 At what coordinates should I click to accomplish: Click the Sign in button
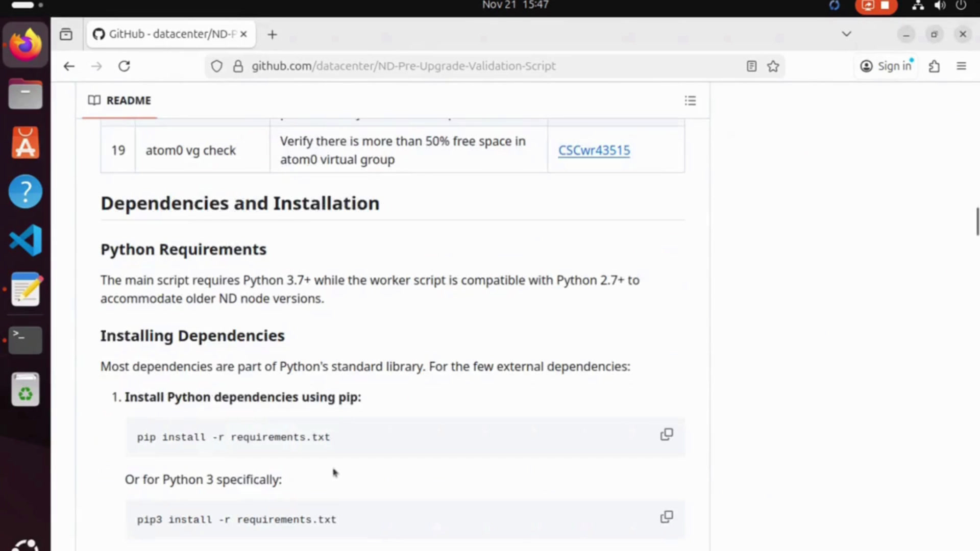[x=886, y=66]
